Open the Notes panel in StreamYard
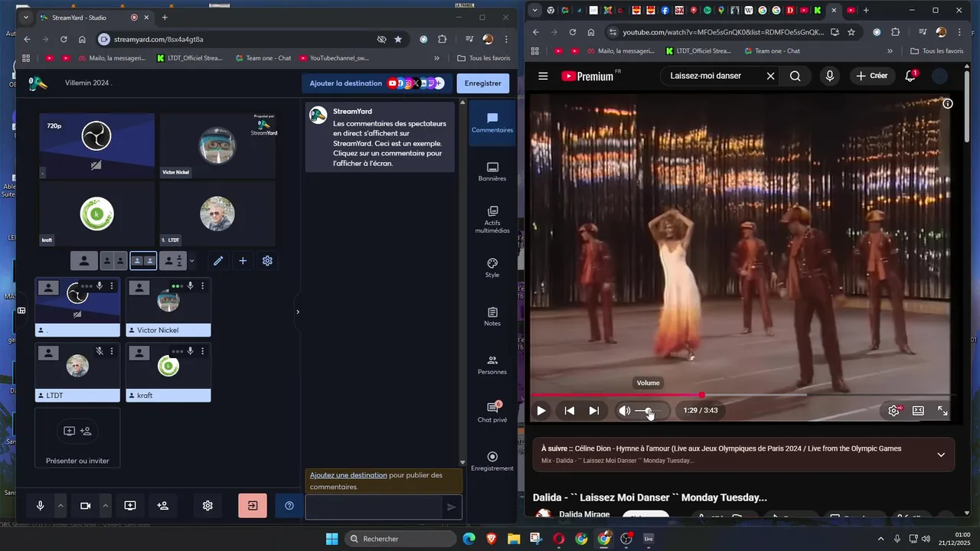980x551 pixels. point(492,317)
